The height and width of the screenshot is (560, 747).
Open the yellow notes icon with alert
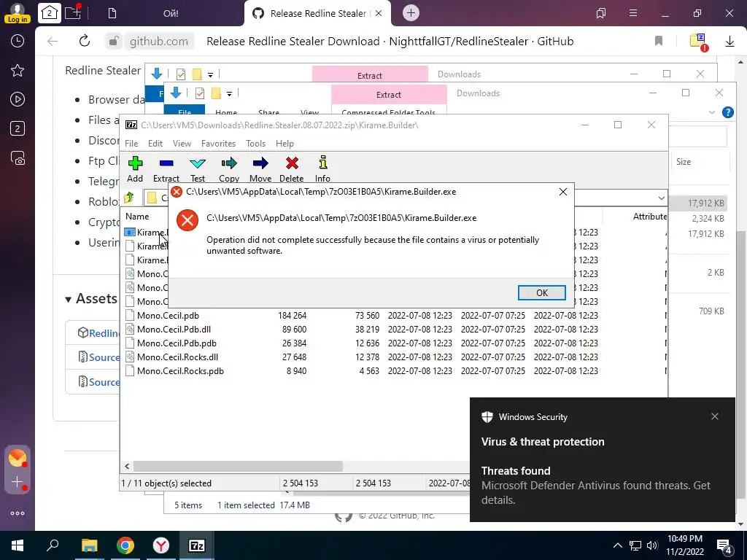699,42
